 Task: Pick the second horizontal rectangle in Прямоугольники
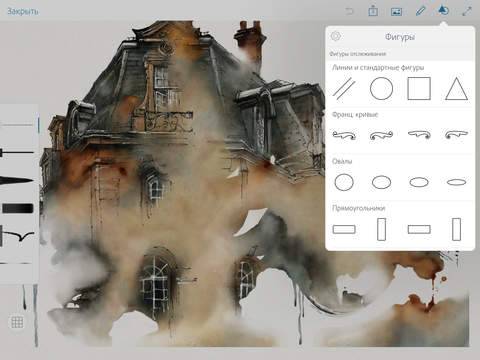coord(419,229)
